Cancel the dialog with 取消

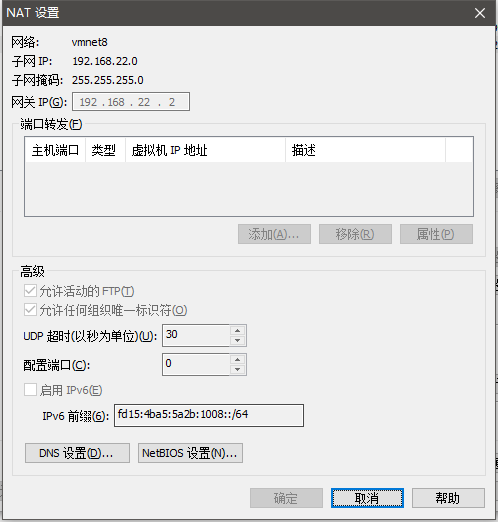pos(367,498)
